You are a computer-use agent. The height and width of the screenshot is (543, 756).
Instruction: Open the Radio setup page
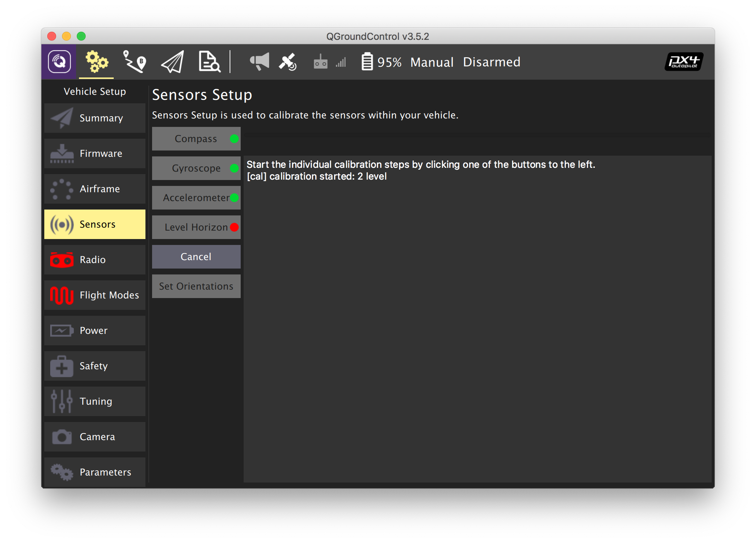coord(95,260)
